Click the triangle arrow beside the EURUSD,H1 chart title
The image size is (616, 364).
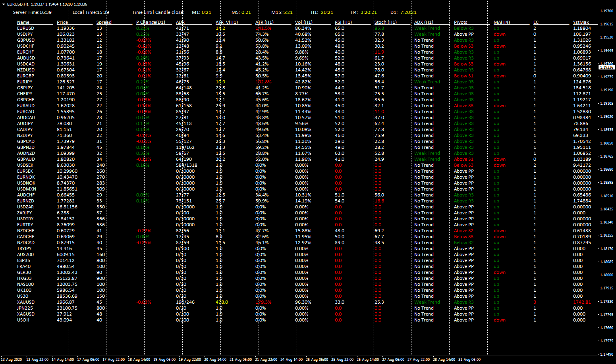(4, 4)
